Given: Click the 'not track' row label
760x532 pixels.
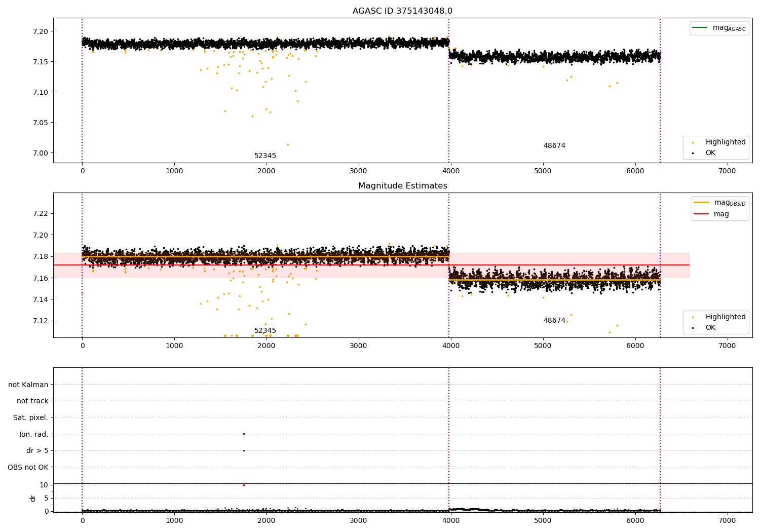Looking at the screenshot, I should (x=32, y=401).
